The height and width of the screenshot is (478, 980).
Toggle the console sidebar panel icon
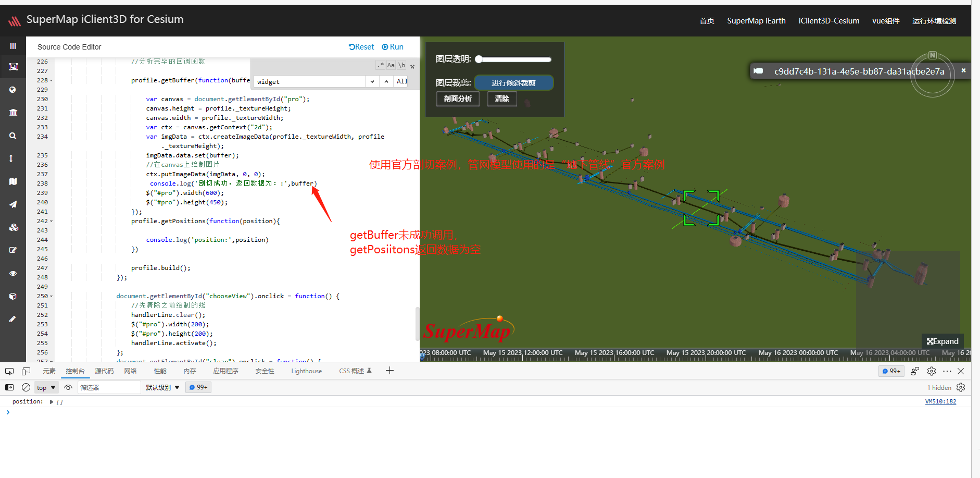coord(9,387)
